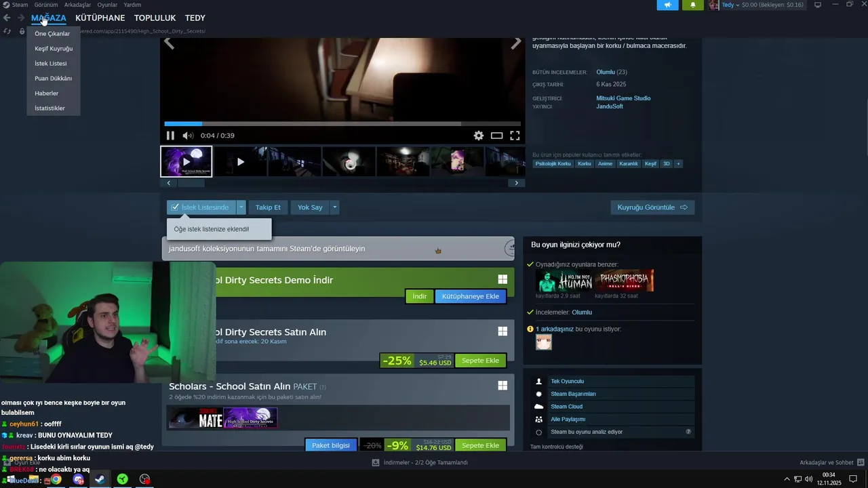Open downloads icon in bottom bar
The height and width of the screenshot is (488, 868).
click(376, 463)
